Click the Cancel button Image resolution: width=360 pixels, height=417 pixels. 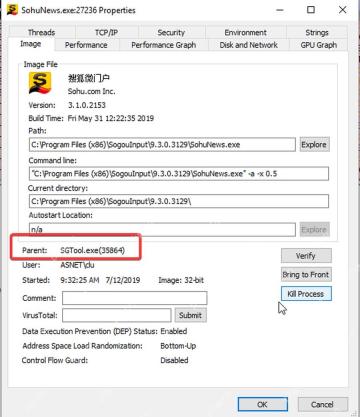(322, 404)
